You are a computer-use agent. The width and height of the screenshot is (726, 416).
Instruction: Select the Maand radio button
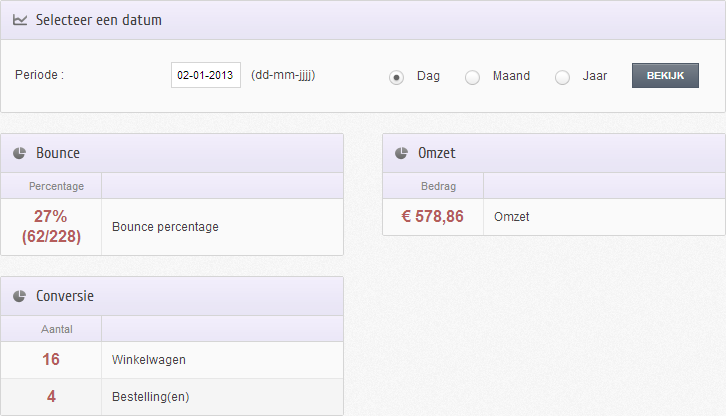472,77
